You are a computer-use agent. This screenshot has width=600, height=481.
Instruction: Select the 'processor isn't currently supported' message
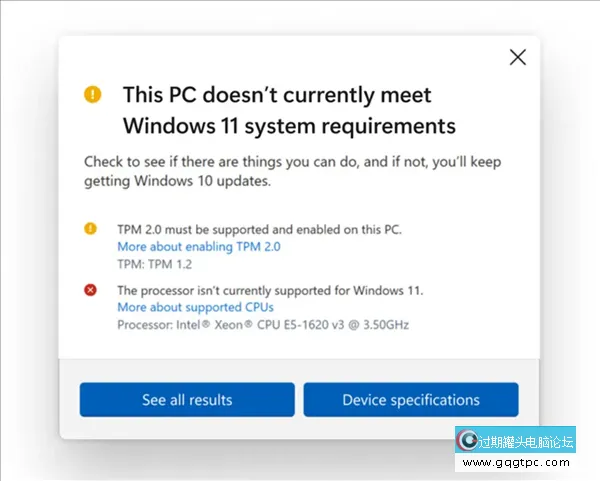click(x=270, y=290)
